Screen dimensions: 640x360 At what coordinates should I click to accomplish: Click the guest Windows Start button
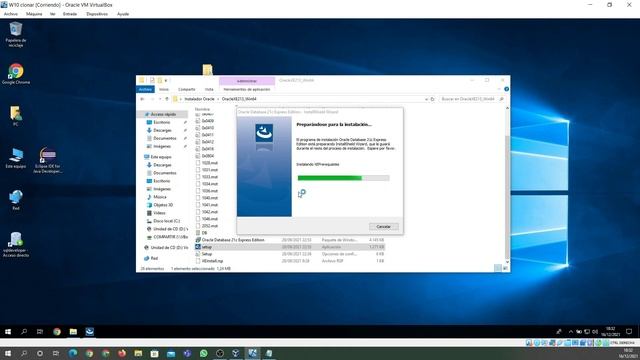click(x=8, y=331)
